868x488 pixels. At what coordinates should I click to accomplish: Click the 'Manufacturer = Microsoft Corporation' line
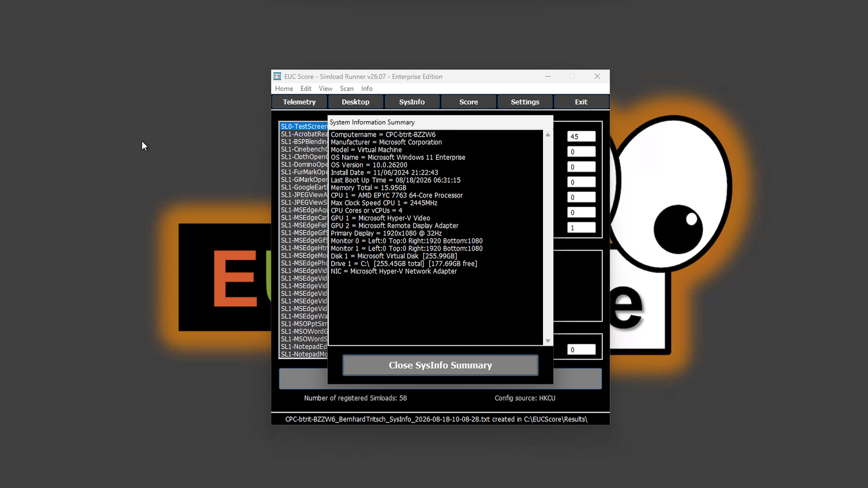tap(386, 142)
